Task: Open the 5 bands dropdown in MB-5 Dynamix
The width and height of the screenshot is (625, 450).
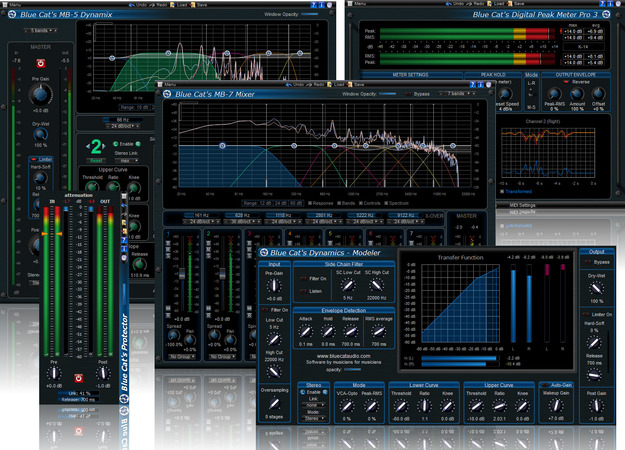Action: click(41, 30)
